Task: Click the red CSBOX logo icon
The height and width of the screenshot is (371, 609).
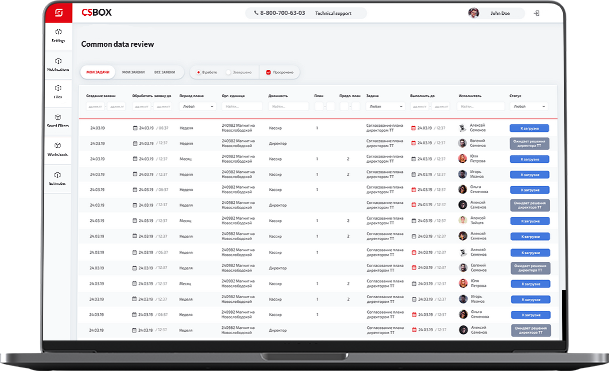Action: pyautogui.click(x=59, y=13)
